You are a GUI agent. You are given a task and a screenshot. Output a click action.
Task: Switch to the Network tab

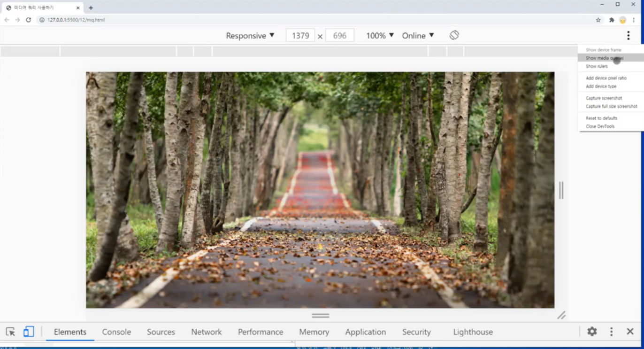[x=206, y=332]
